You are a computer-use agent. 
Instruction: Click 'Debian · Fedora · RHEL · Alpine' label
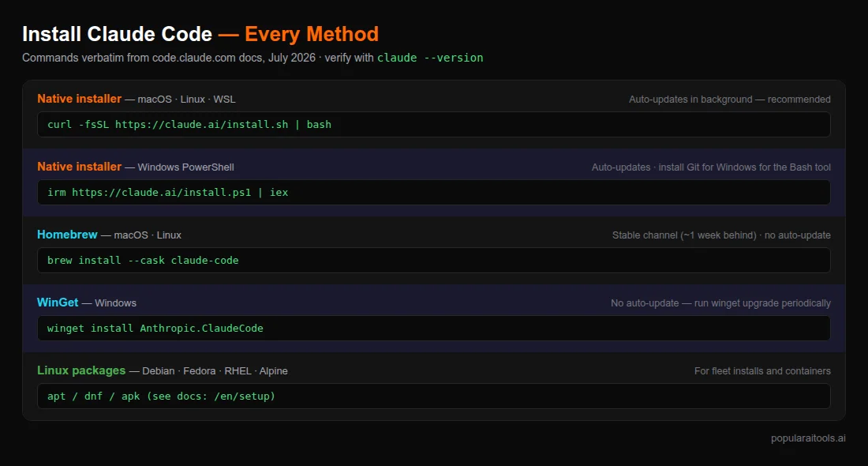pyautogui.click(x=215, y=370)
